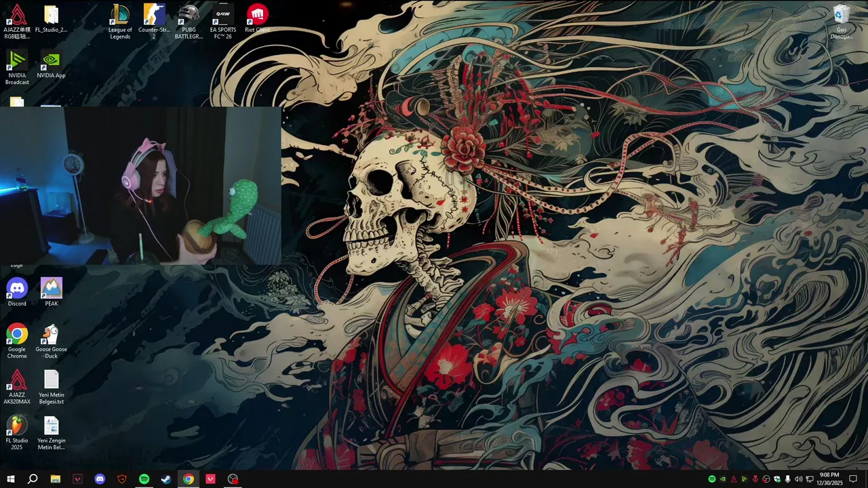Click the webcam overlay window
868x488 pixels.
coord(140,185)
